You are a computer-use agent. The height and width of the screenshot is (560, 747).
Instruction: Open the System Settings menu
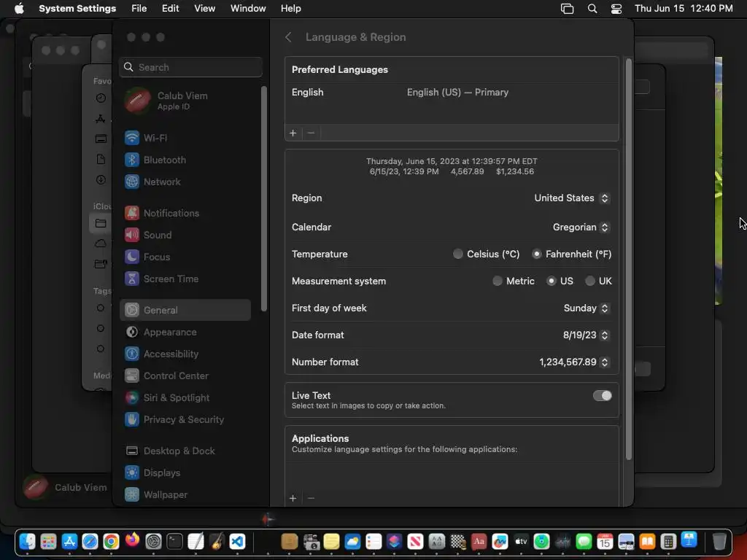point(77,9)
